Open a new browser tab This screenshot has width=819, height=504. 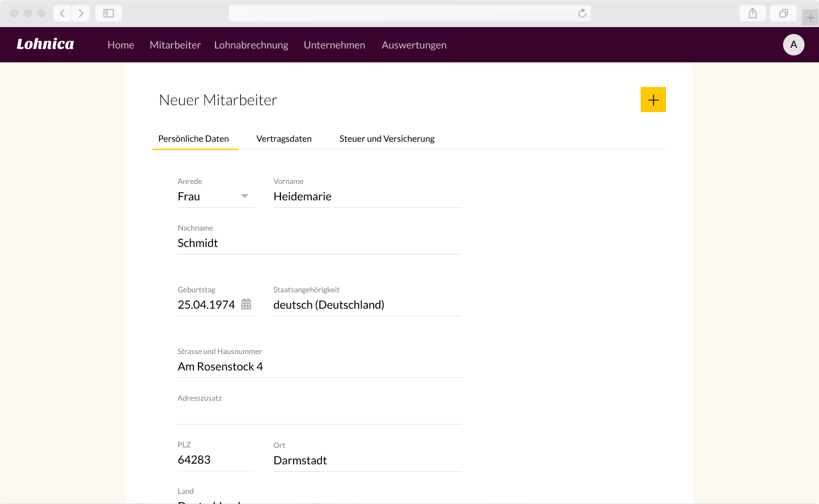coord(810,18)
